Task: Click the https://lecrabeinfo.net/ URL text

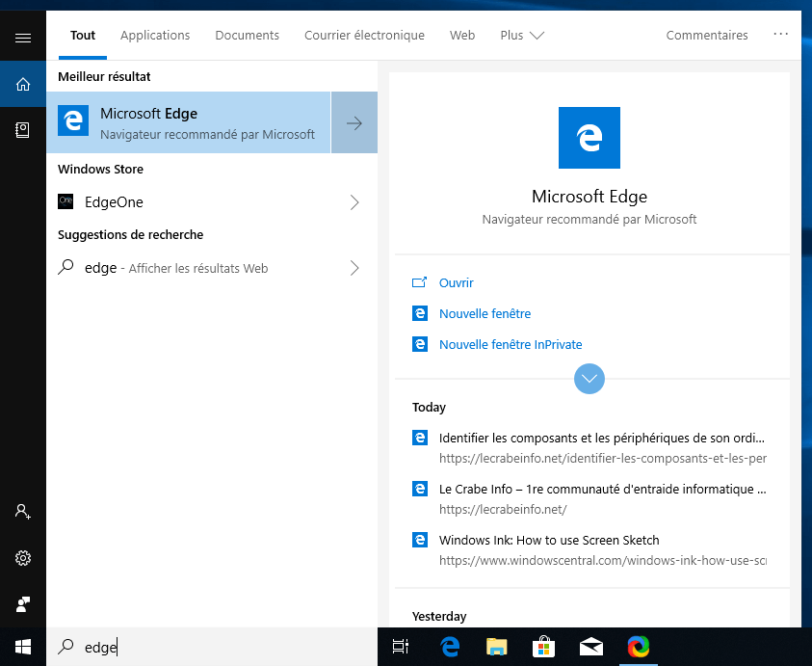Action: (x=503, y=510)
